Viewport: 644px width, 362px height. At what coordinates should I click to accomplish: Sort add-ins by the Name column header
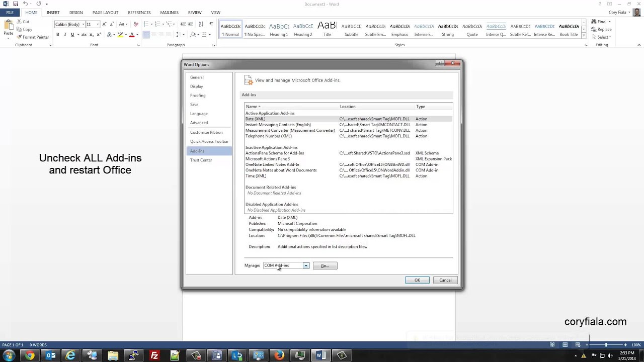coord(292,107)
